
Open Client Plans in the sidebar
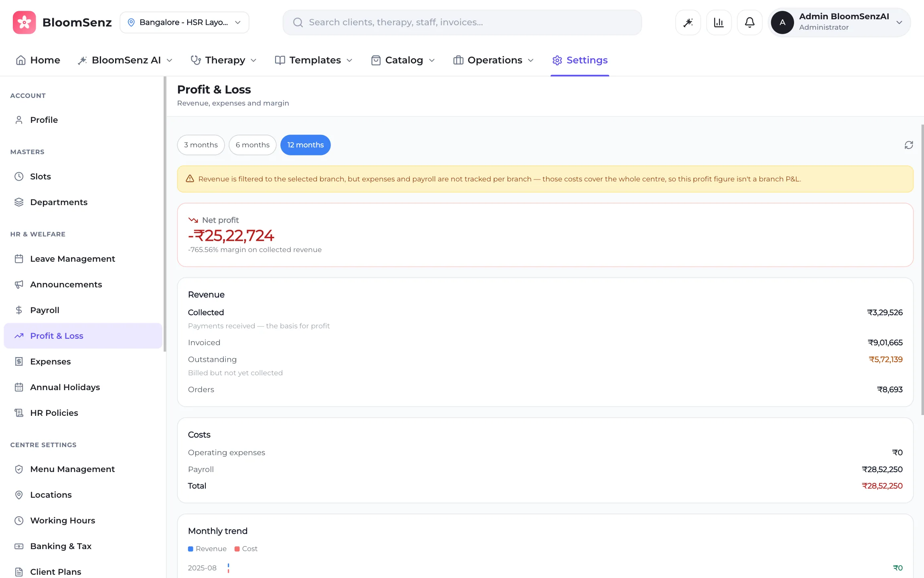click(x=83, y=572)
